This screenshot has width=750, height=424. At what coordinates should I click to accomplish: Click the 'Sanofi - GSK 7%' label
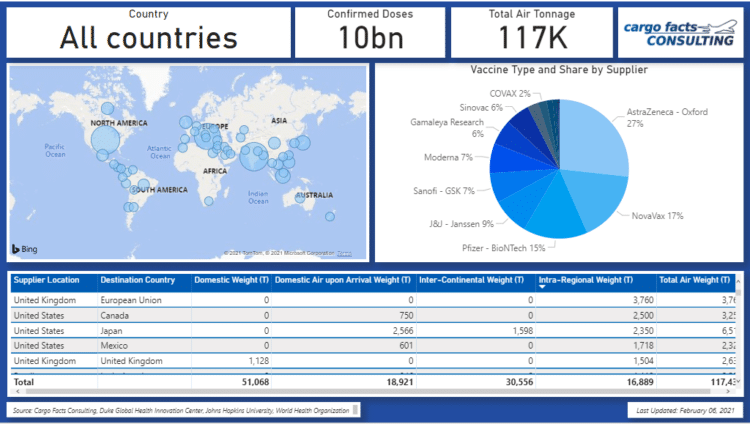point(444,191)
